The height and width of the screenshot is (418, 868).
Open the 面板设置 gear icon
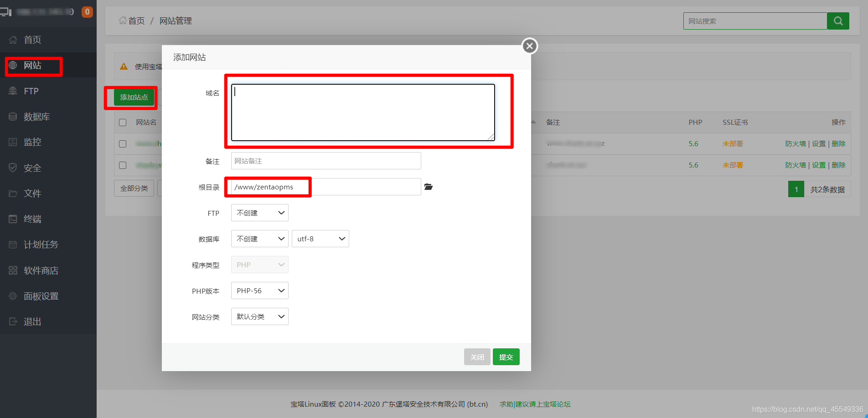(13, 296)
